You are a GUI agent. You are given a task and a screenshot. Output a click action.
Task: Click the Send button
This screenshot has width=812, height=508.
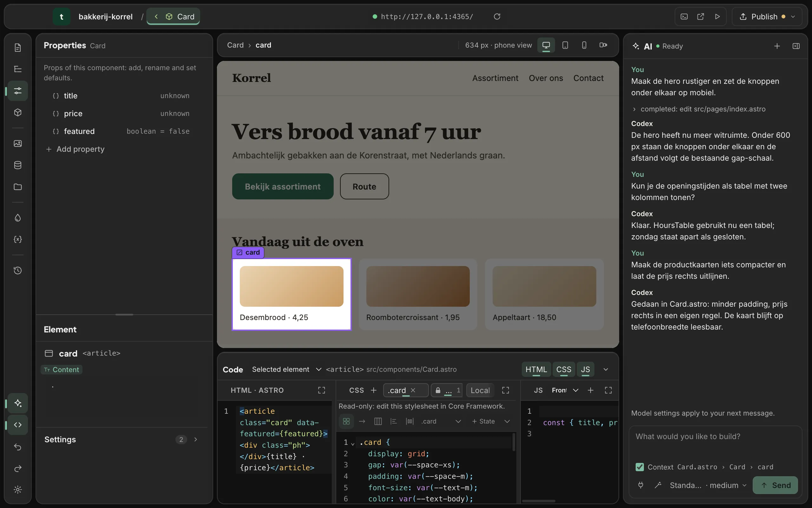775,485
